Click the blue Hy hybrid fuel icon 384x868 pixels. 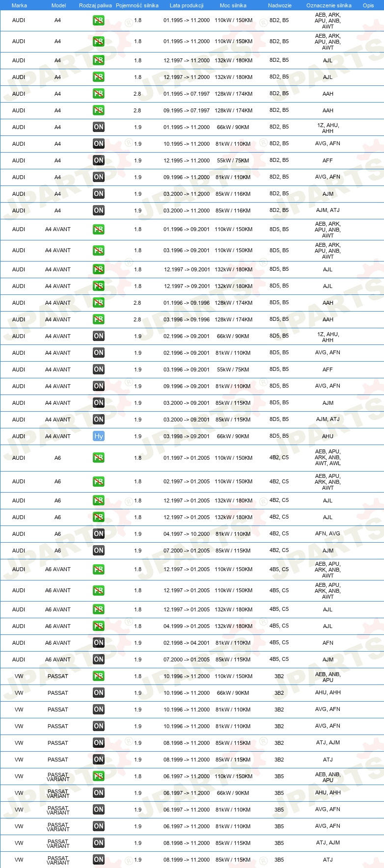coord(99,436)
